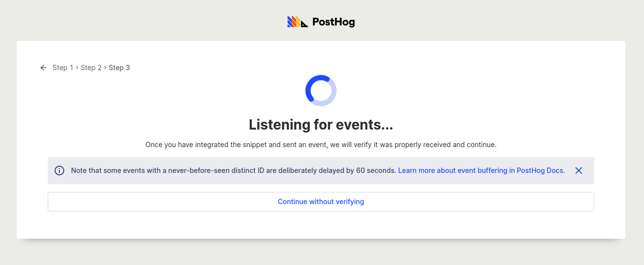Viewport: 644px width, 265px height.
Task: Click the info circle icon in the note banner
Action: tap(59, 170)
